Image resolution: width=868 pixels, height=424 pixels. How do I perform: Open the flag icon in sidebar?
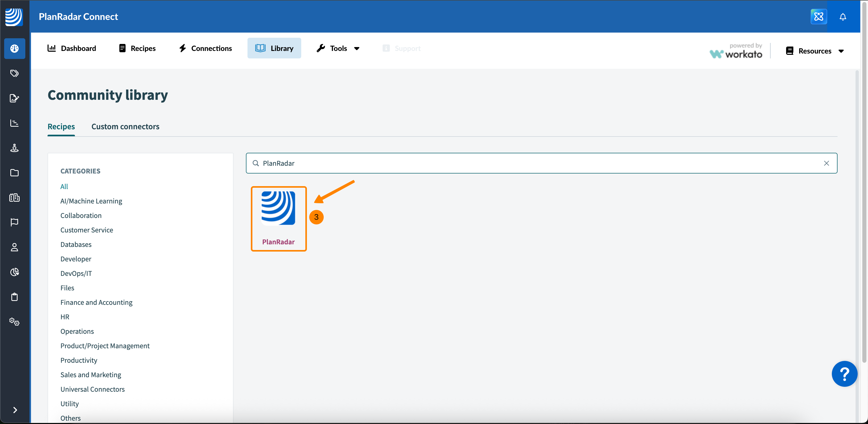click(14, 222)
